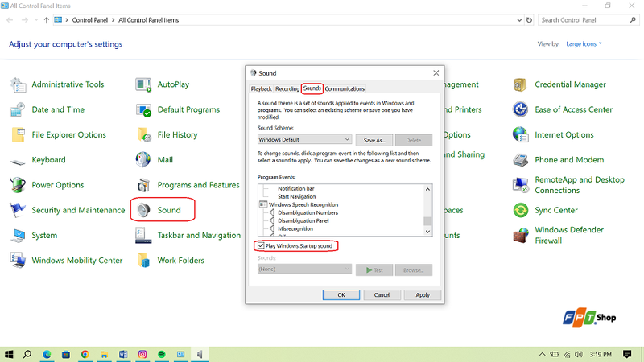644x362 pixels.
Task: Switch to the Communications tab
Action: (345, 88)
